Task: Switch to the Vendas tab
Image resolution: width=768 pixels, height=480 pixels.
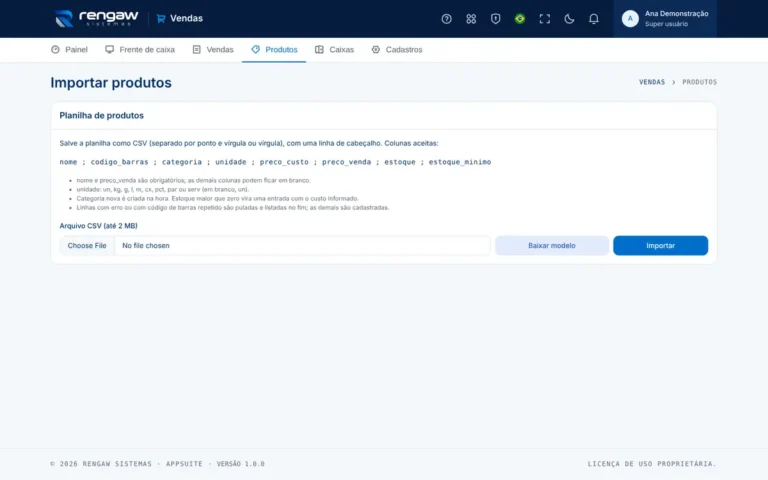Action: [213, 49]
